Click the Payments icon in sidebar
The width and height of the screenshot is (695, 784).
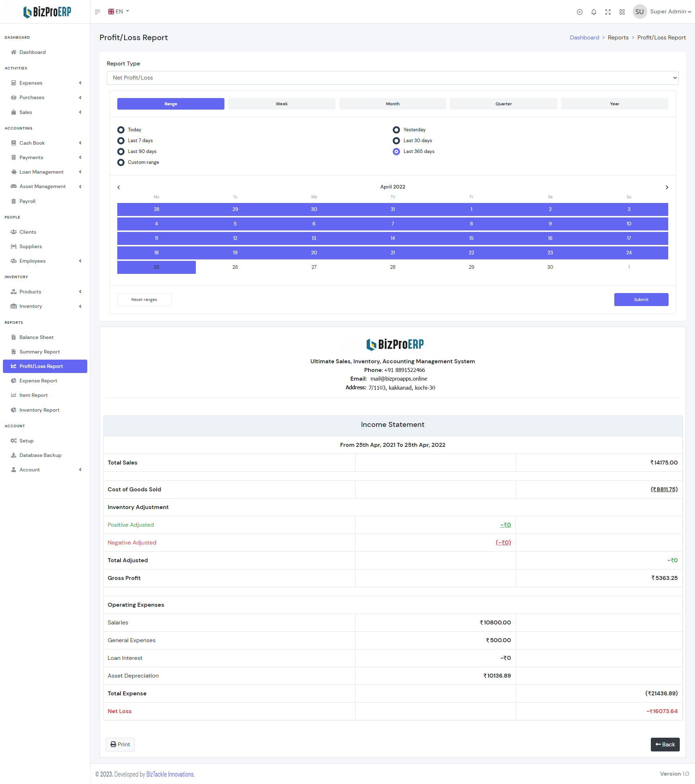(14, 158)
